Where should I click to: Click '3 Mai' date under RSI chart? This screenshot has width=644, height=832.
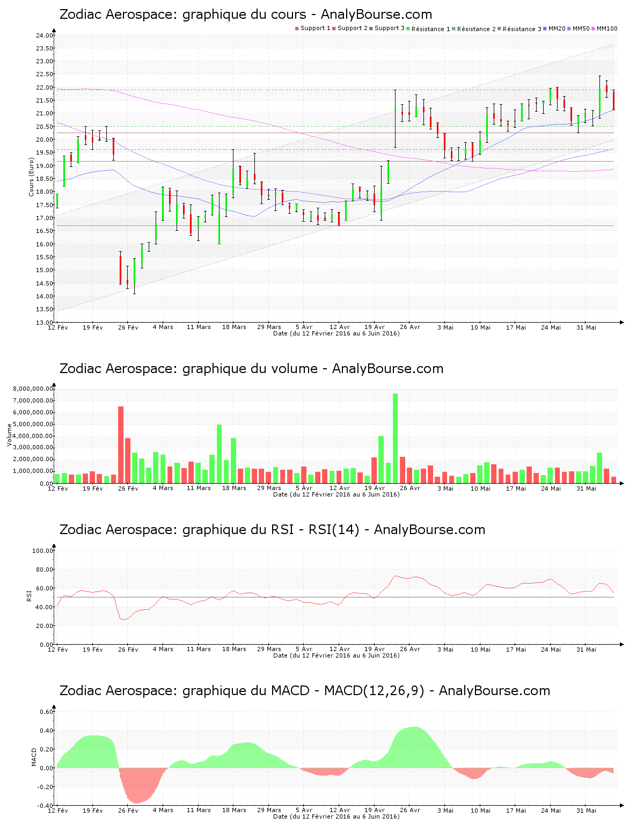coord(445,649)
